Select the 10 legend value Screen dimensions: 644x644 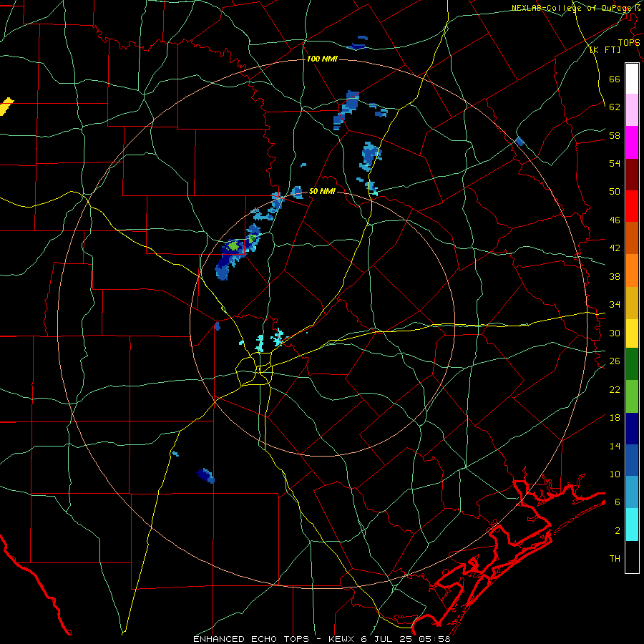615,474
